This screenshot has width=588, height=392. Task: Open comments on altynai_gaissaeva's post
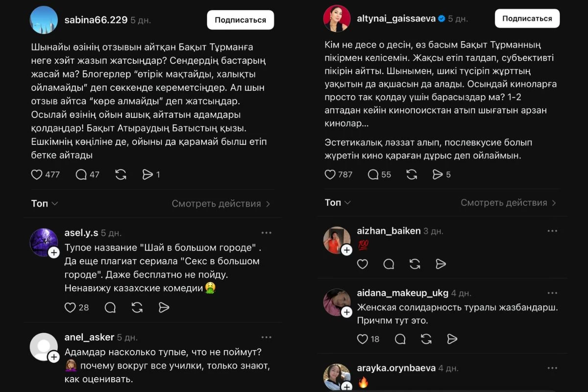point(374,174)
